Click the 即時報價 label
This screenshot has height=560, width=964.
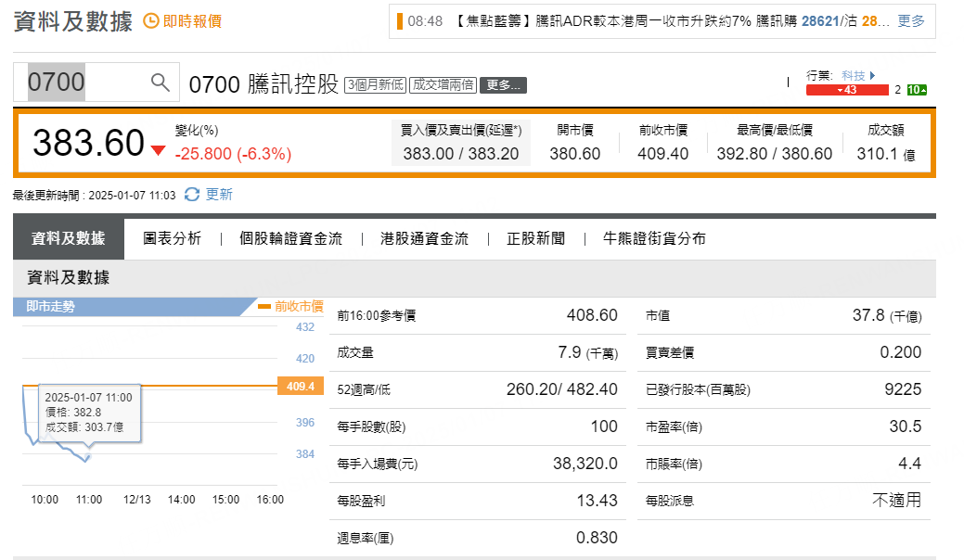[x=192, y=21]
